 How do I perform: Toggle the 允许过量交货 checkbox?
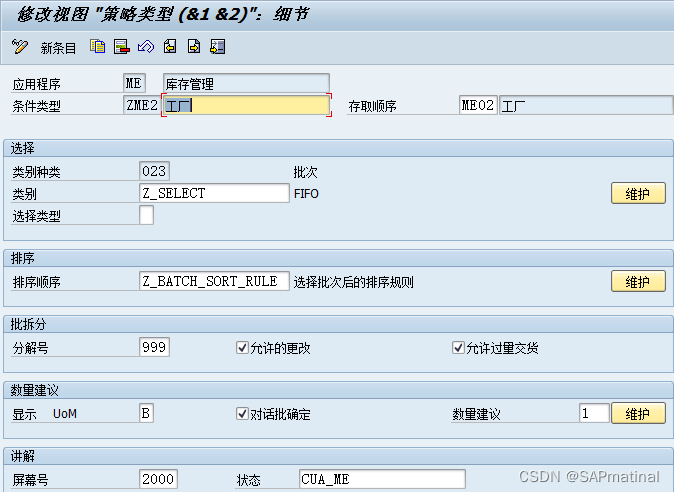(458, 347)
